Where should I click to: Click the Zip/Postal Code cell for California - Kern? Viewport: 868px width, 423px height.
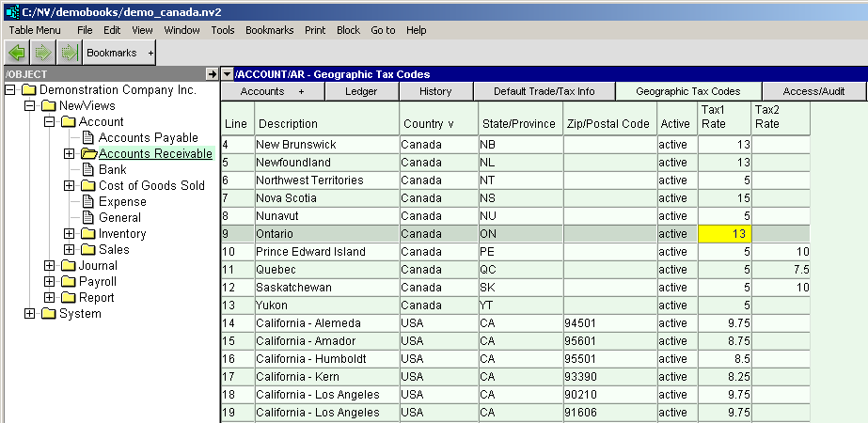(x=609, y=376)
